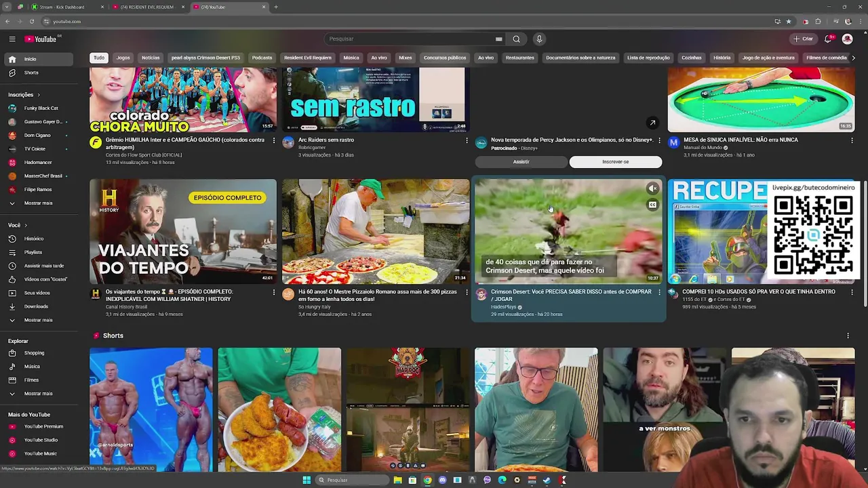
Task: Open YouTube Premium link
Action: tap(38, 427)
